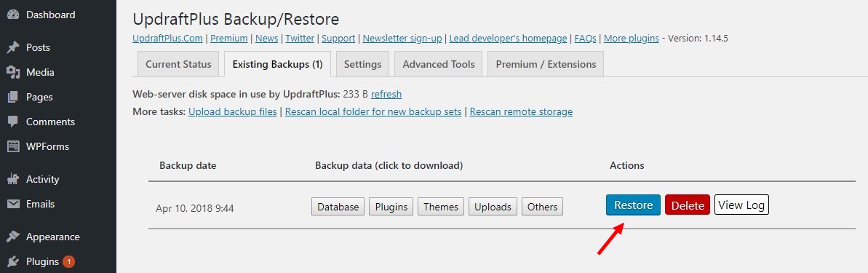Click the Plugins plug icon
This screenshot has width=868, height=273.
pyautogui.click(x=12, y=261)
